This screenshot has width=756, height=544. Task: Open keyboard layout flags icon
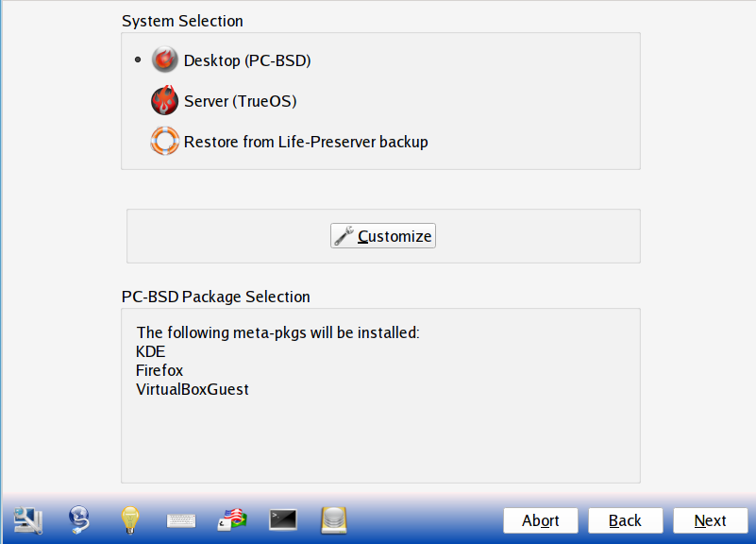pos(232,519)
